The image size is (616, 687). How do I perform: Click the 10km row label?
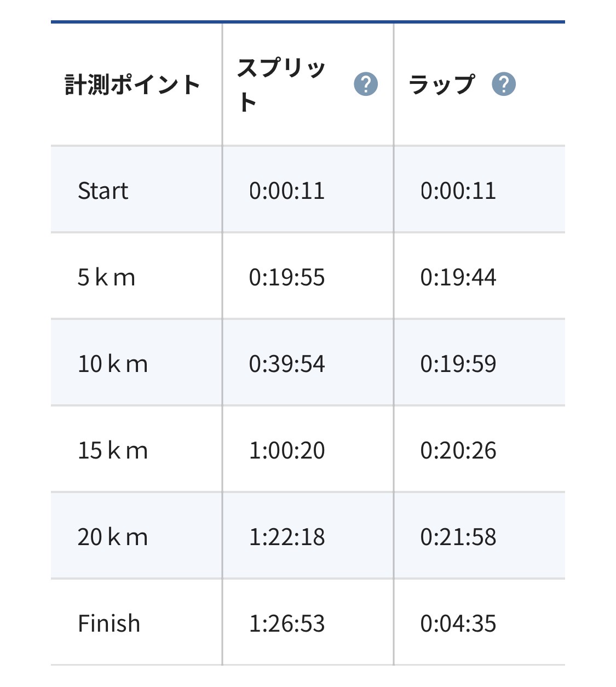(113, 364)
